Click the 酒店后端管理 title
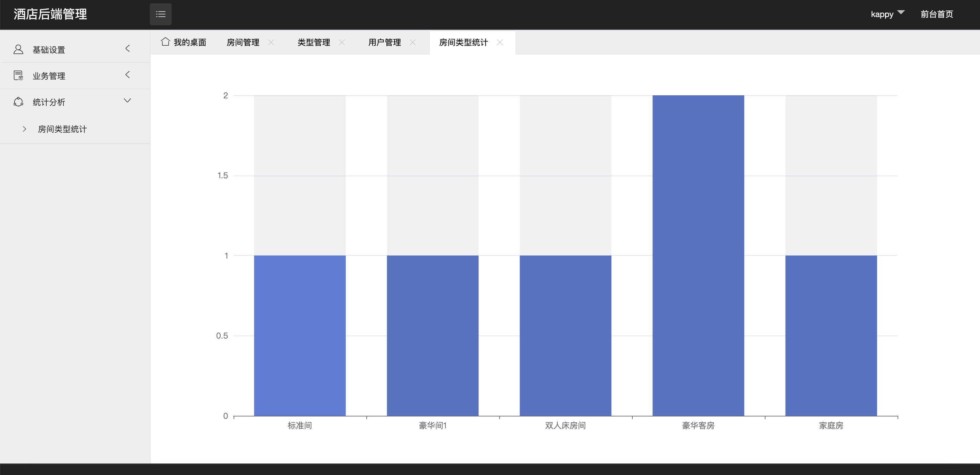The image size is (980, 475). click(50, 14)
